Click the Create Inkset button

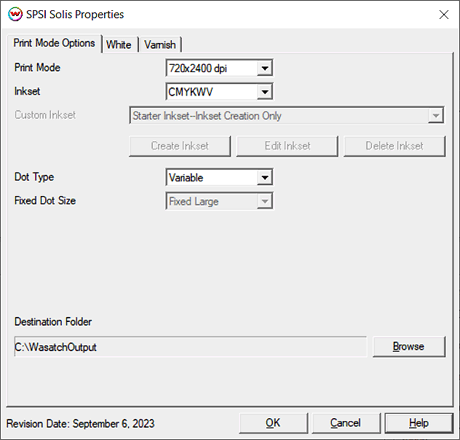(x=180, y=146)
